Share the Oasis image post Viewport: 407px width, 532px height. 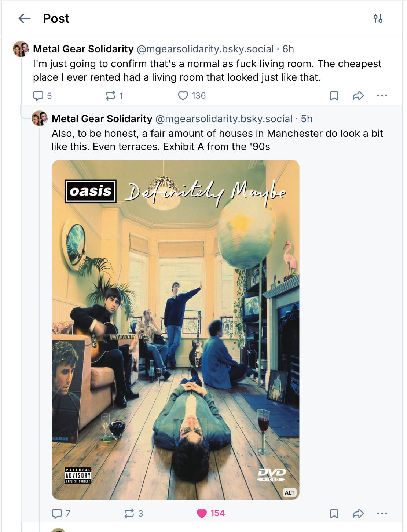tap(358, 513)
